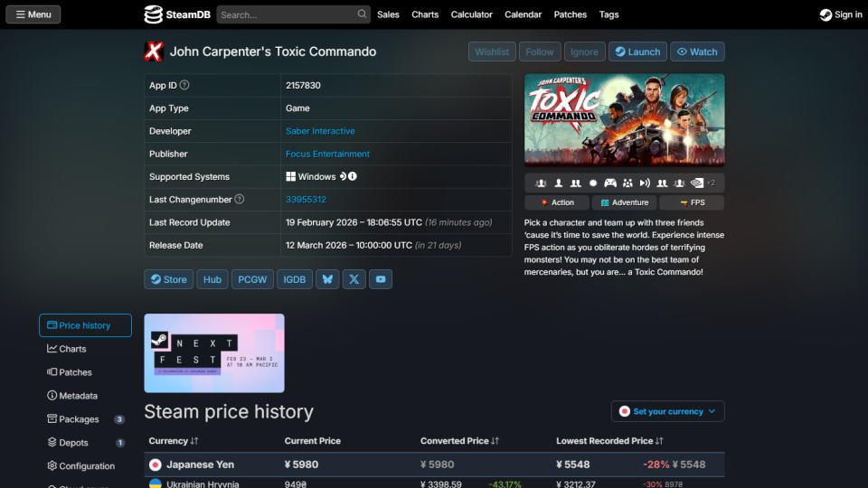Click the search input field
The image size is (868, 488).
click(285, 14)
